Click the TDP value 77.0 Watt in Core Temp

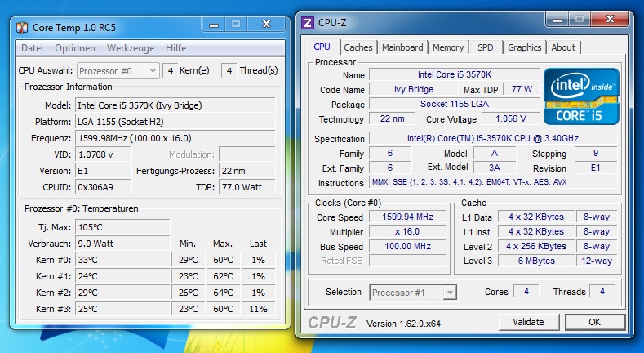pos(246,187)
